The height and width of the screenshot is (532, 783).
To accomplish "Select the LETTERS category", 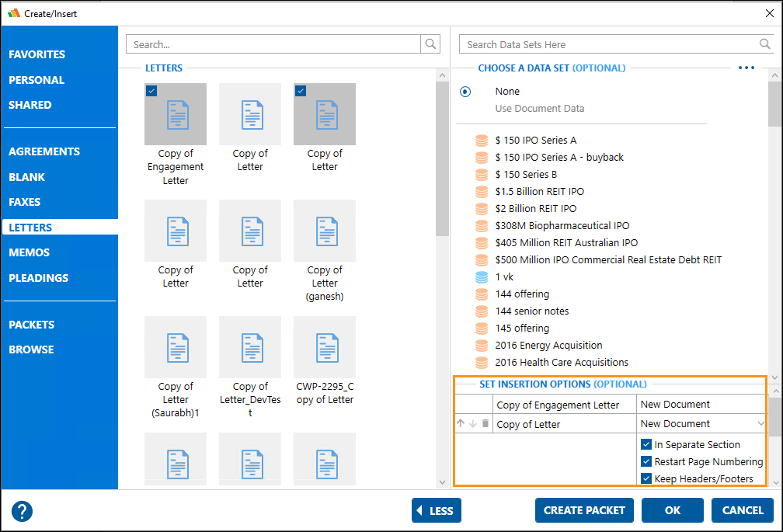I will coord(60,227).
